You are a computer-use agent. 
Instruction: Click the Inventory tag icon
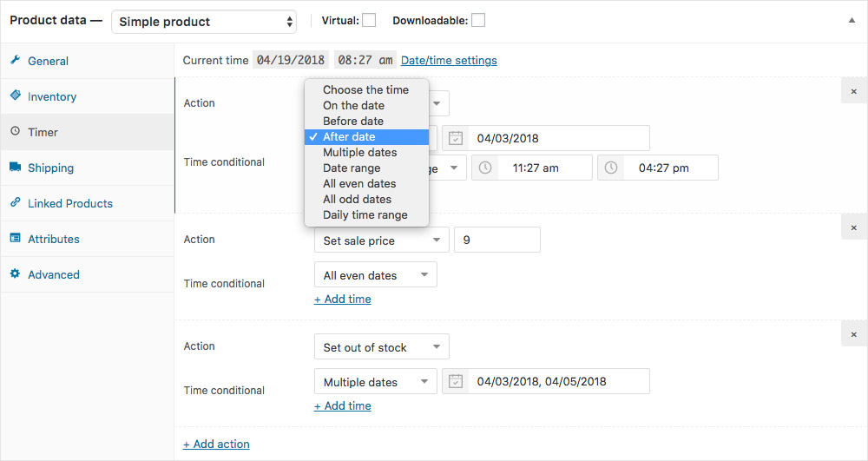coord(16,96)
